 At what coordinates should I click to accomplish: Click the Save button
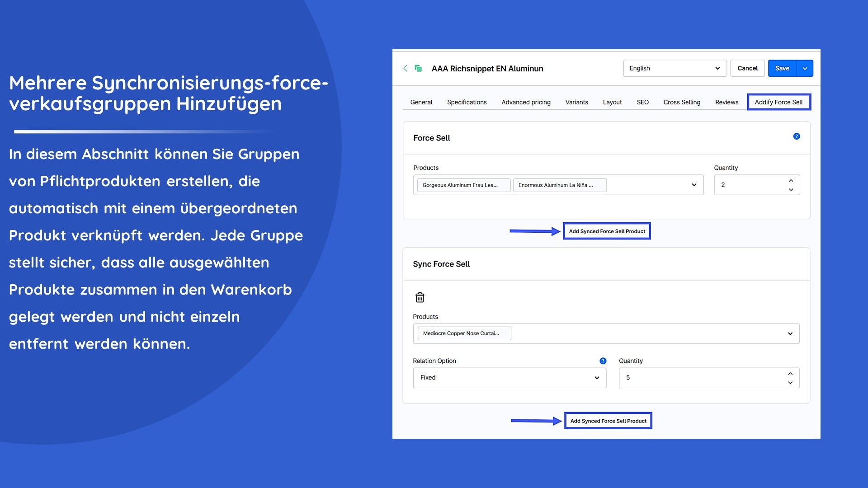782,68
